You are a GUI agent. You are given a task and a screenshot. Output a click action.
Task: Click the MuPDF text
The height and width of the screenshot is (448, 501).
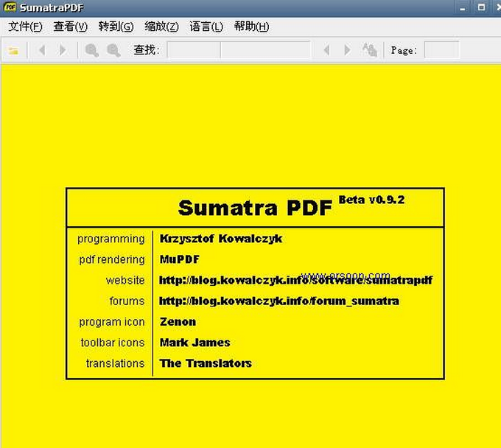click(180, 259)
